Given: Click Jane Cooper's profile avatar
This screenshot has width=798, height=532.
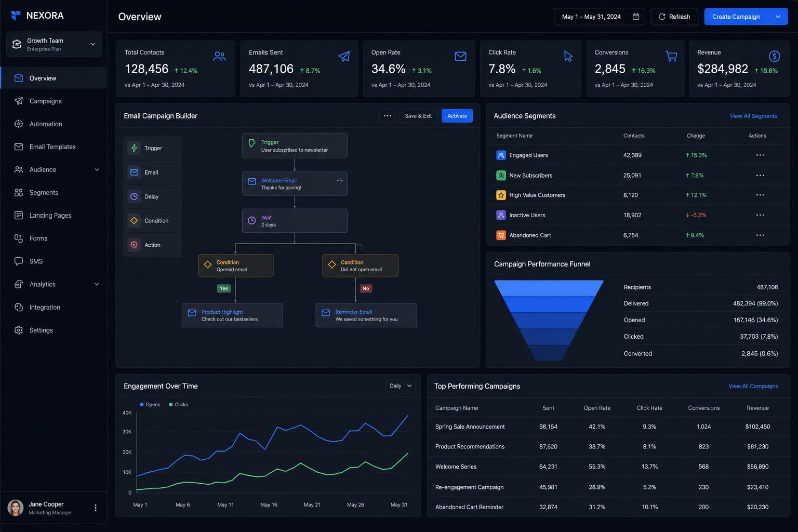Looking at the screenshot, I should [x=16, y=508].
